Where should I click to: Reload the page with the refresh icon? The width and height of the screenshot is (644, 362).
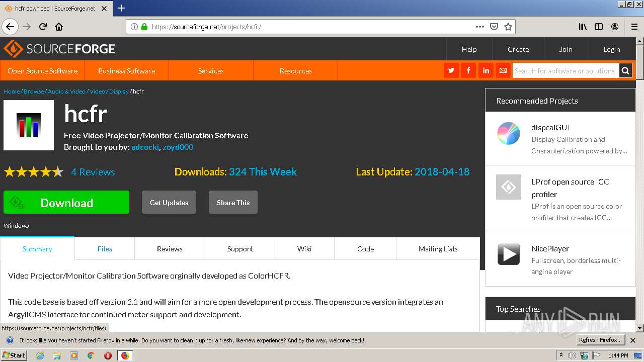[43, 27]
